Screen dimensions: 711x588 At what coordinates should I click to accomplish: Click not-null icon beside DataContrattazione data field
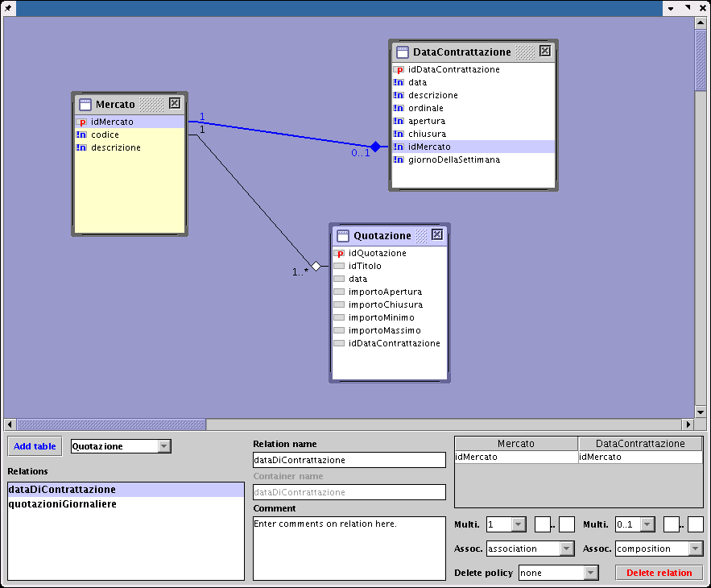399,82
